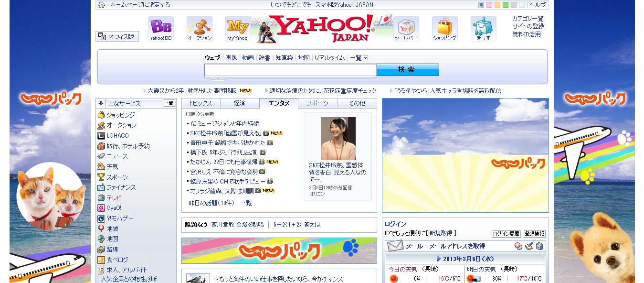Open the ヘルプ link
The image size is (644, 283).
[x=538, y=5]
